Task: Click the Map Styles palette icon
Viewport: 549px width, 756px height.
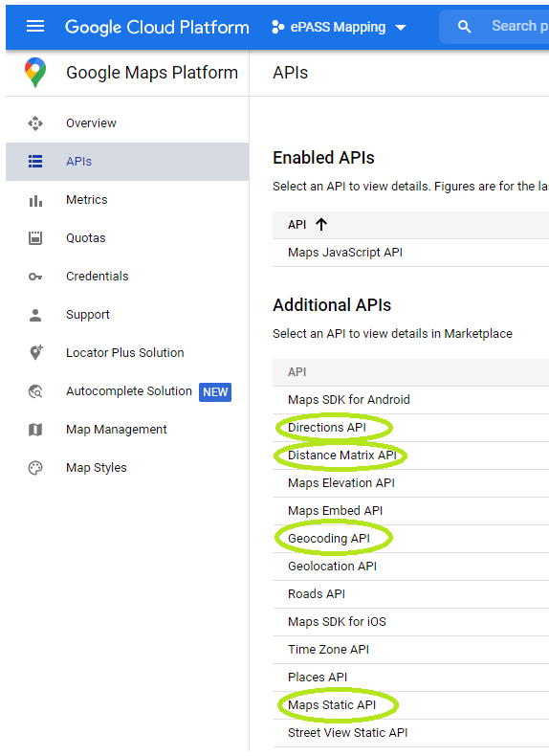Action: (35, 468)
